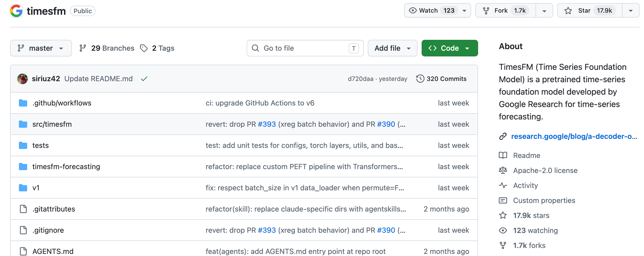
Task: Click the siriuz42 user avatar
Action: point(23,79)
